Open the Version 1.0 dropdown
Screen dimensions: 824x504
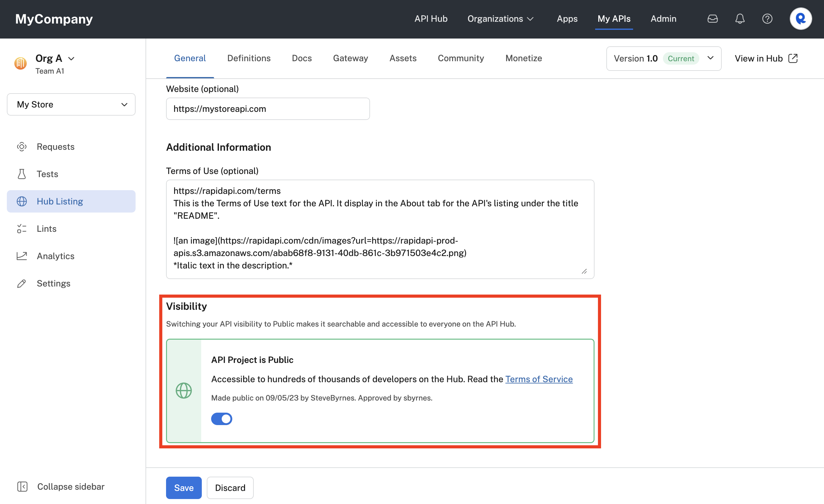tap(664, 58)
